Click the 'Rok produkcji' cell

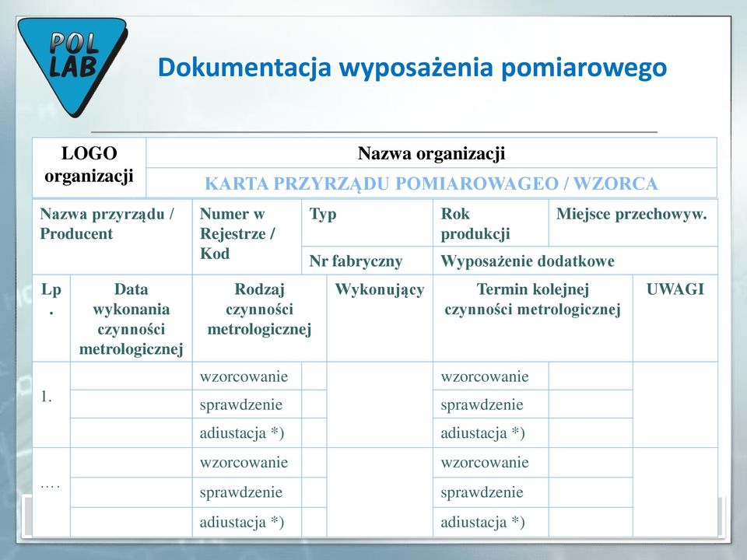click(491, 222)
